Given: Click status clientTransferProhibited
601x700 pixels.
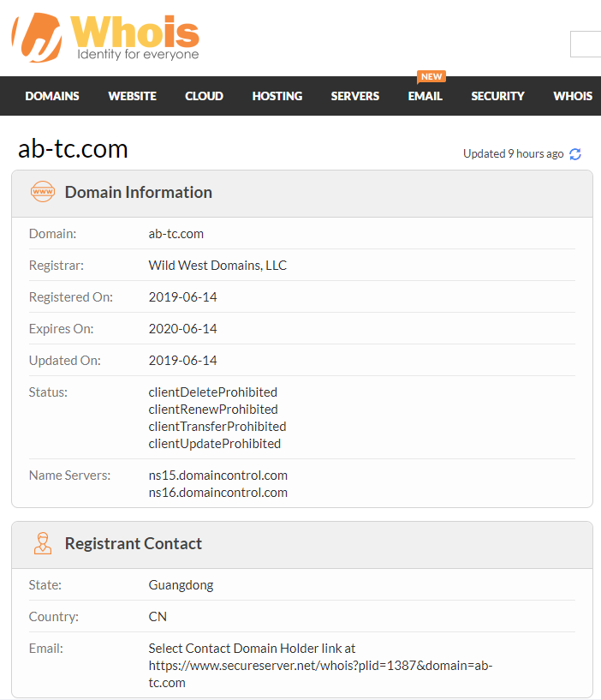Looking at the screenshot, I should (x=217, y=427).
